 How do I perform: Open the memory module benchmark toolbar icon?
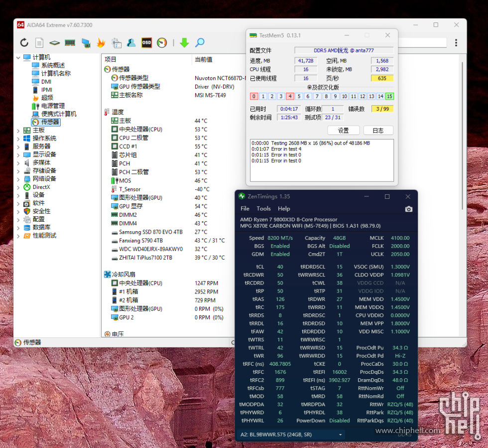70,43
